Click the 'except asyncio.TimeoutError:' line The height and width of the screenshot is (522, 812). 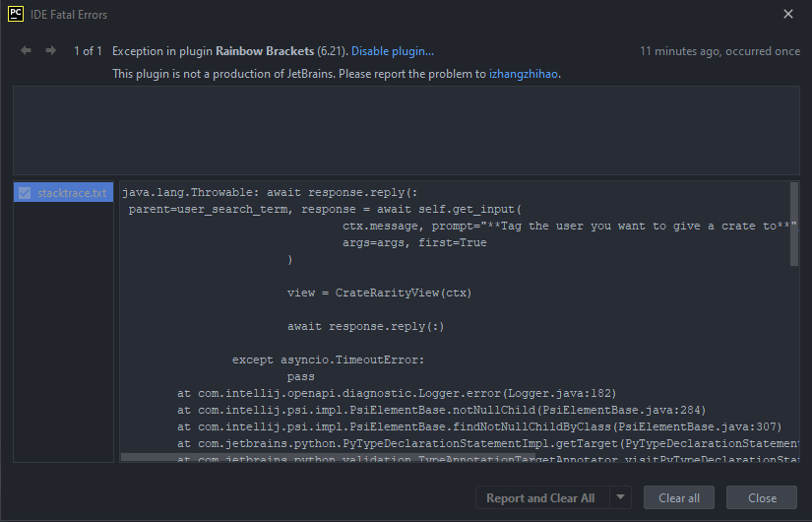329,359
